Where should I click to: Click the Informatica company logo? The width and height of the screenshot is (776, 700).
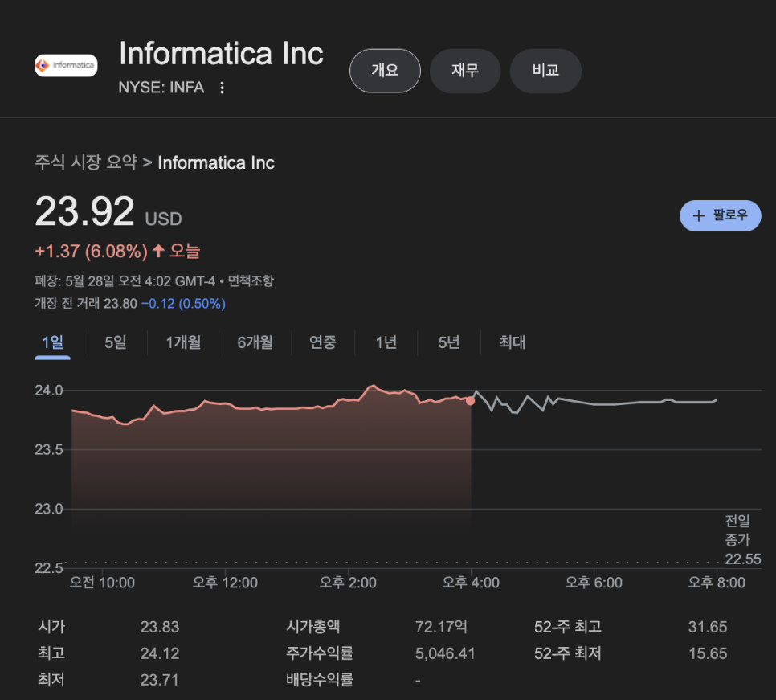point(66,65)
